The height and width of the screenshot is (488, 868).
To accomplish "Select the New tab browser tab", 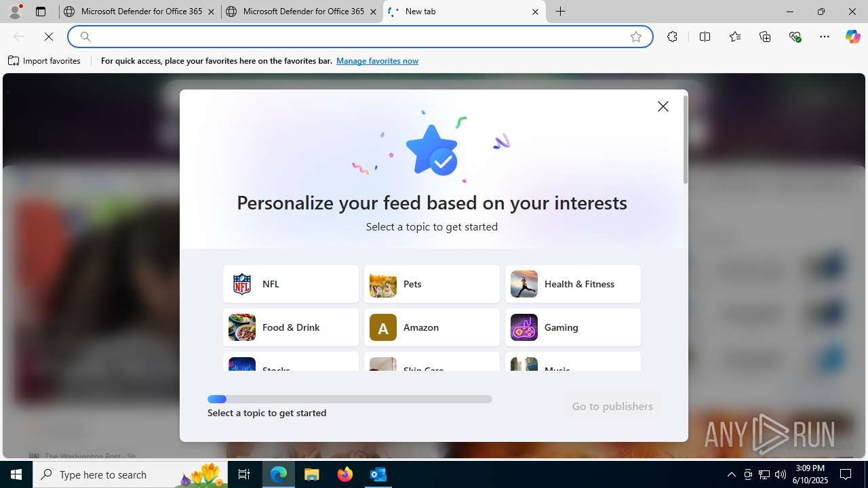I will (x=465, y=12).
